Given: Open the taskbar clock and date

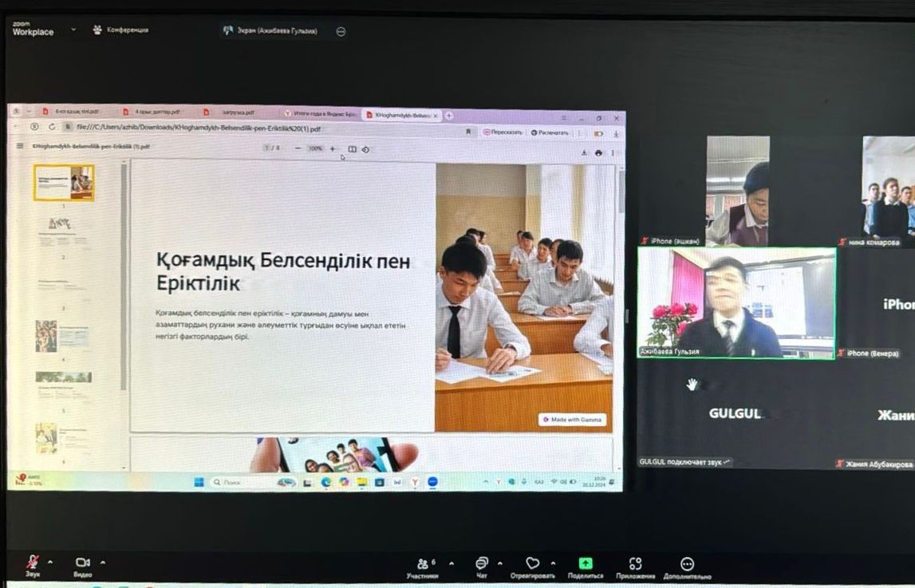Looking at the screenshot, I should pos(593,482).
